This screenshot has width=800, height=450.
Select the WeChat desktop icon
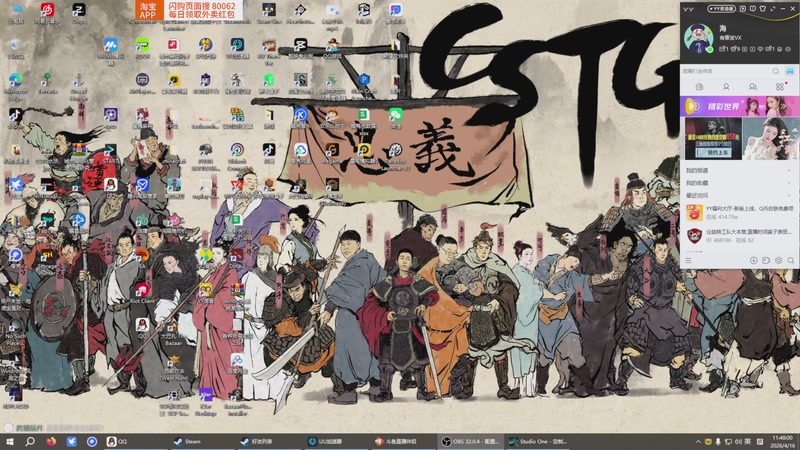point(395,118)
